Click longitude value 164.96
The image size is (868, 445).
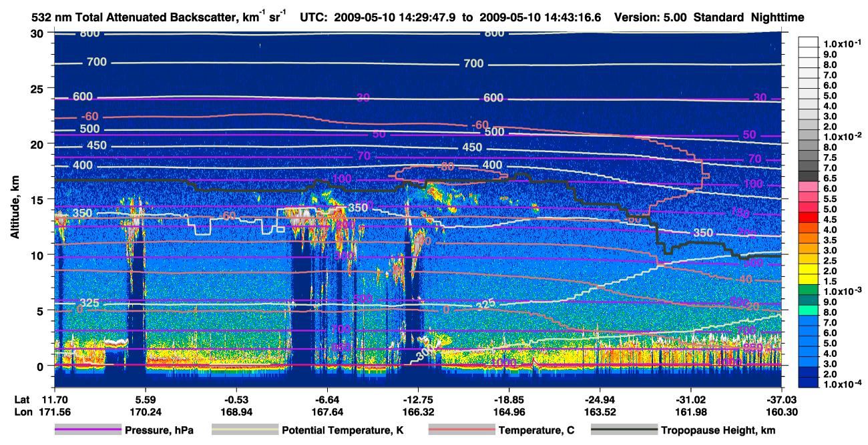tap(509, 412)
